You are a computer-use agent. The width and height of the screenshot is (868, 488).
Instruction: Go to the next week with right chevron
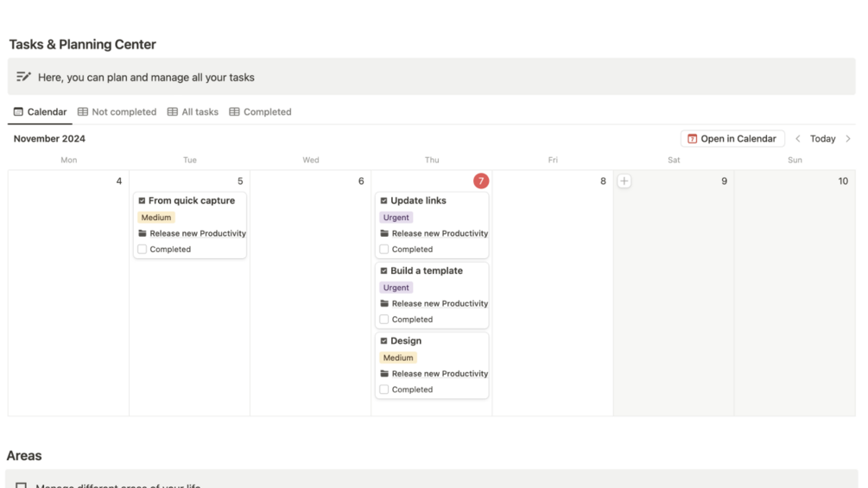tap(848, 139)
